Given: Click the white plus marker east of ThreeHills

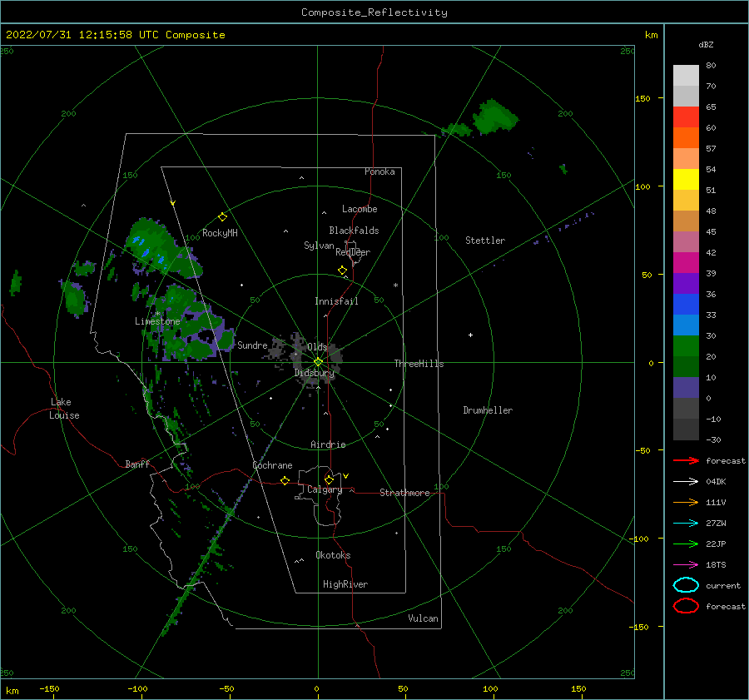Looking at the screenshot, I should tap(470, 335).
